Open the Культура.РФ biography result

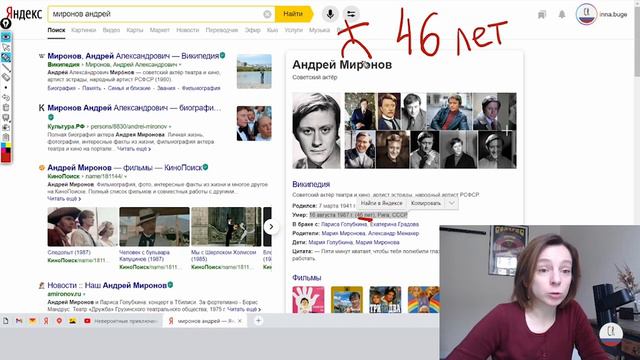(x=134, y=108)
